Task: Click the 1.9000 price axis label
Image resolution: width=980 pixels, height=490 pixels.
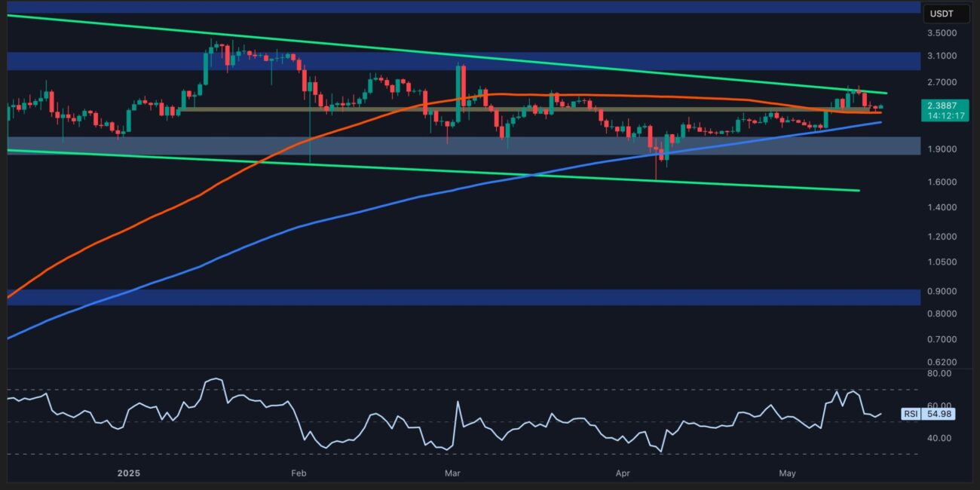Action: (x=943, y=149)
